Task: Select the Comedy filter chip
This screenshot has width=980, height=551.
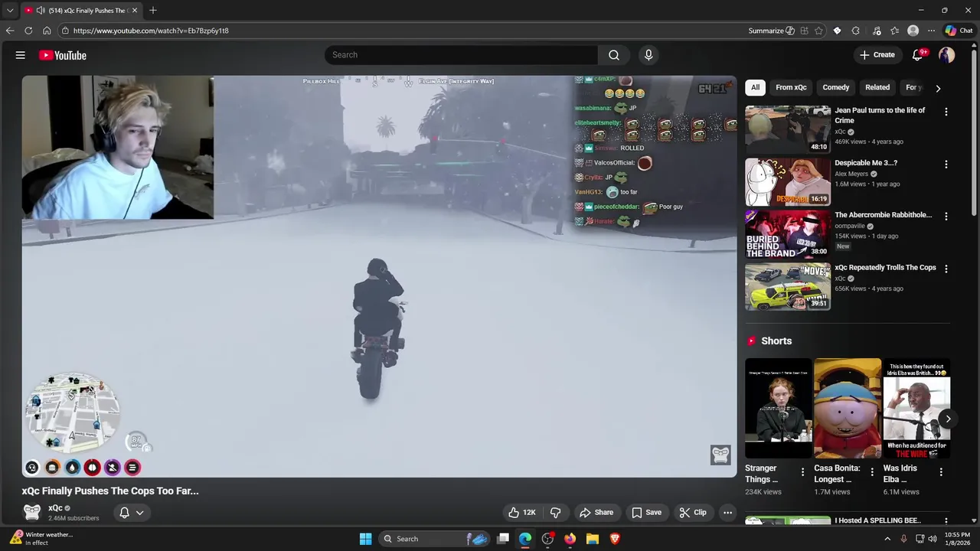Action: tap(836, 87)
